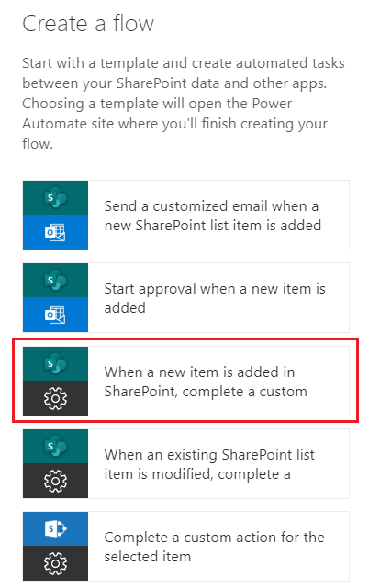The width and height of the screenshot is (369, 588).
Task: Click SharePoint icon on new item custom template
Action: [55, 363]
